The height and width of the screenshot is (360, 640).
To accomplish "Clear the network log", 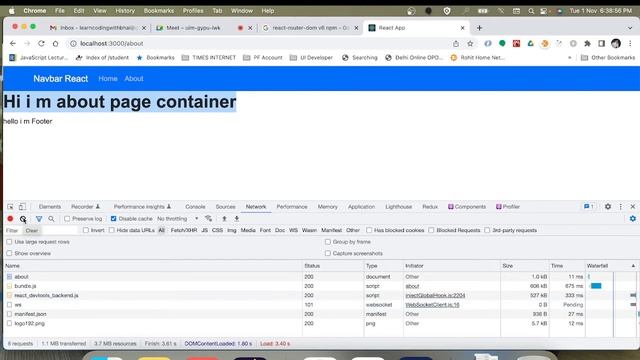I will click(x=23, y=219).
